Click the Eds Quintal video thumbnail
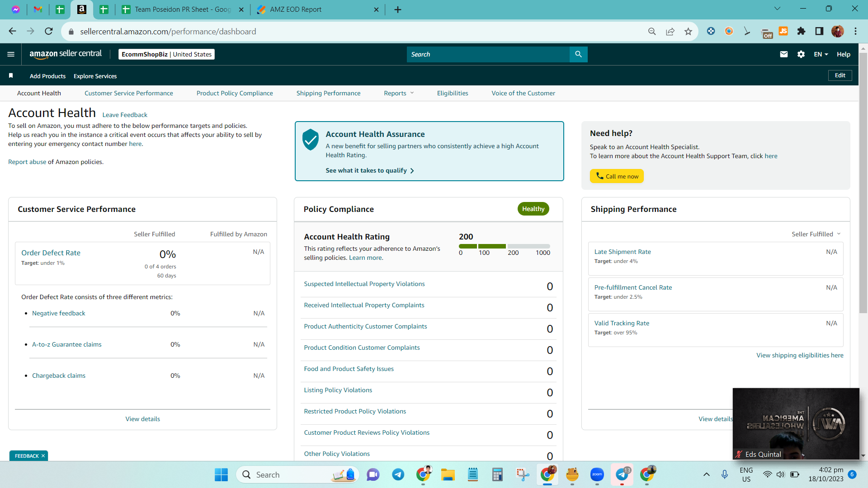The image size is (868, 488). tap(796, 424)
